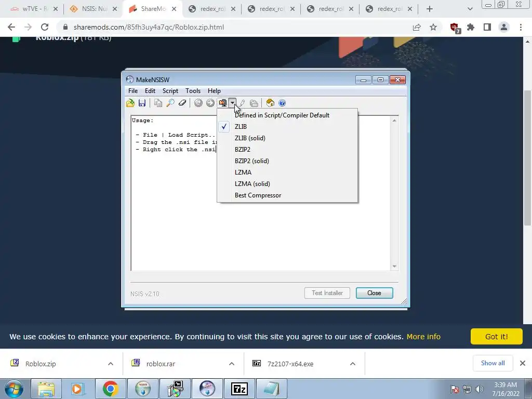Open the Chrome three-dot menu
Image resolution: width=532 pixels, height=399 pixels.
click(x=521, y=27)
